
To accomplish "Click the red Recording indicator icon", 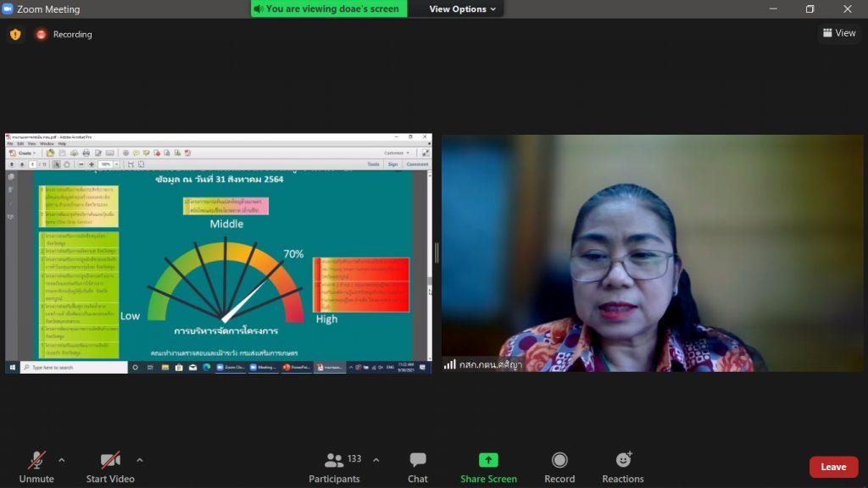I will pos(41,35).
